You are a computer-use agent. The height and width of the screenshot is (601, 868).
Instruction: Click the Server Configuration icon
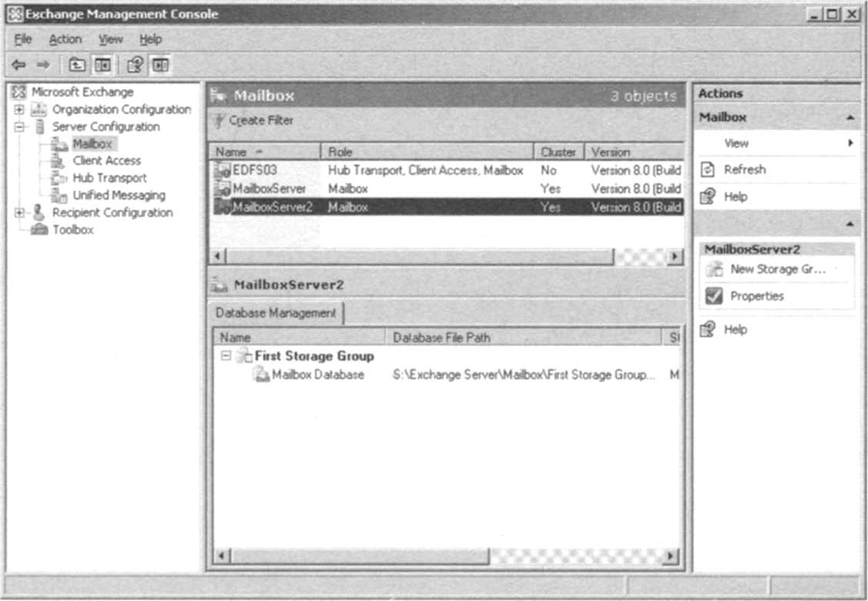(39, 126)
